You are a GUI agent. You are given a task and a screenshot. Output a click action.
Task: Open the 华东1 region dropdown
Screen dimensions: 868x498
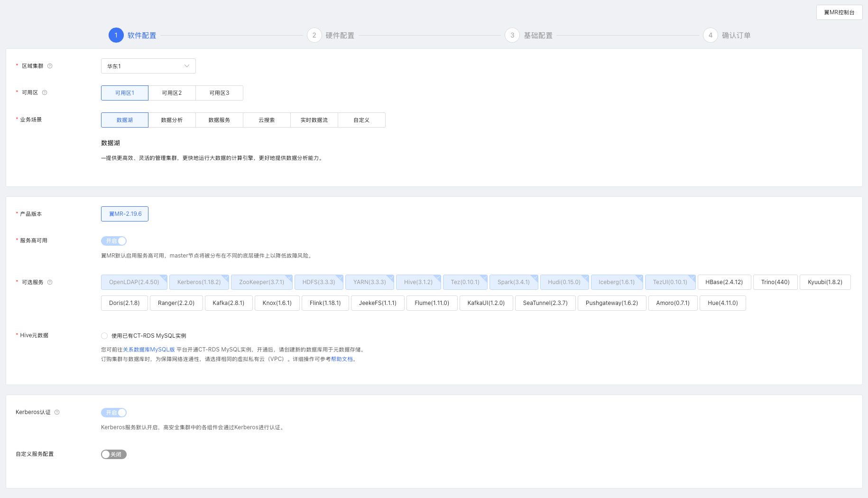tap(148, 66)
